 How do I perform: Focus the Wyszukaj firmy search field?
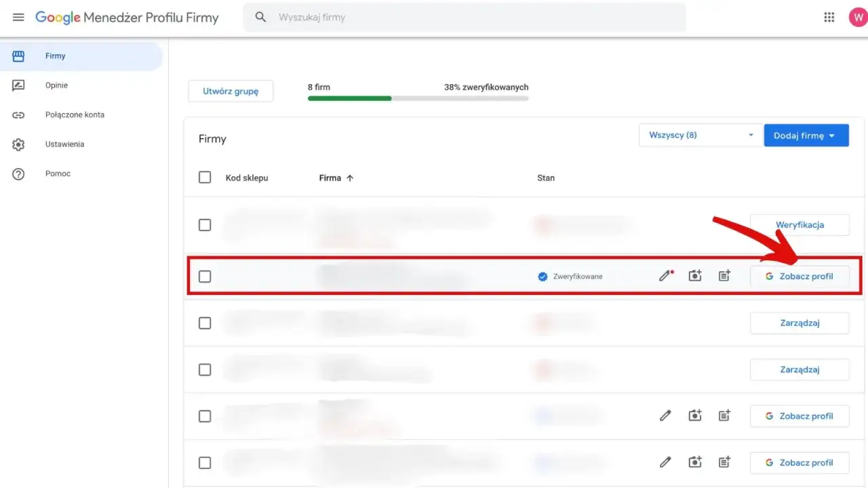coord(465,18)
